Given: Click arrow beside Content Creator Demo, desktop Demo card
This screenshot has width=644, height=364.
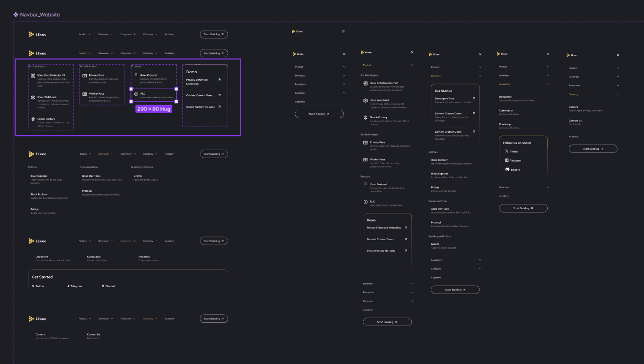Looking at the screenshot, I should [219, 95].
